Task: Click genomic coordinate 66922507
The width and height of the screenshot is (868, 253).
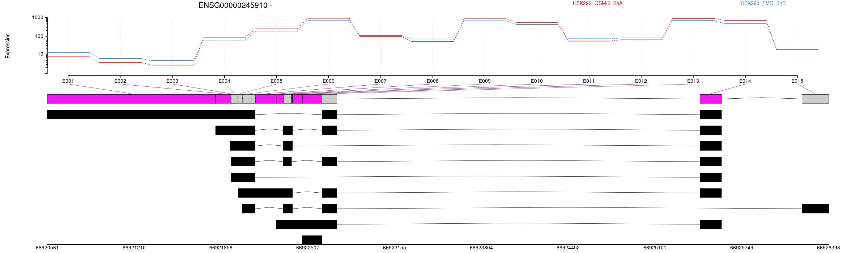Action: (307, 248)
